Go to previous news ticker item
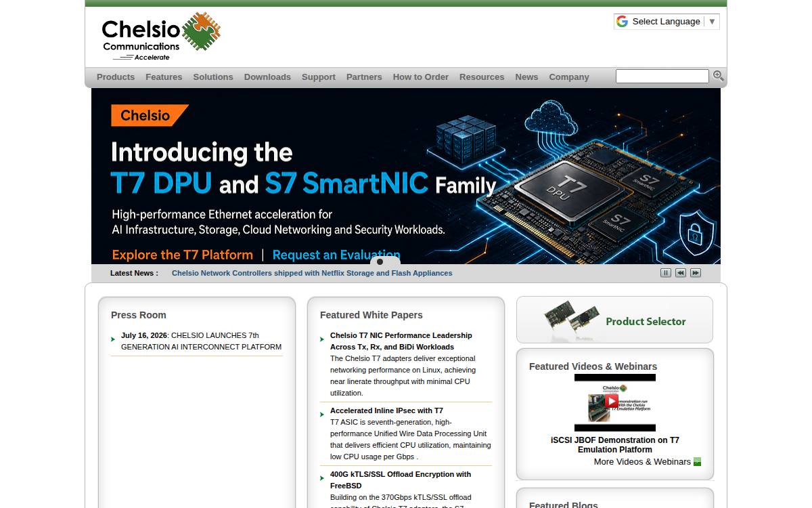812x508 pixels. pyautogui.click(x=681, y=273)
